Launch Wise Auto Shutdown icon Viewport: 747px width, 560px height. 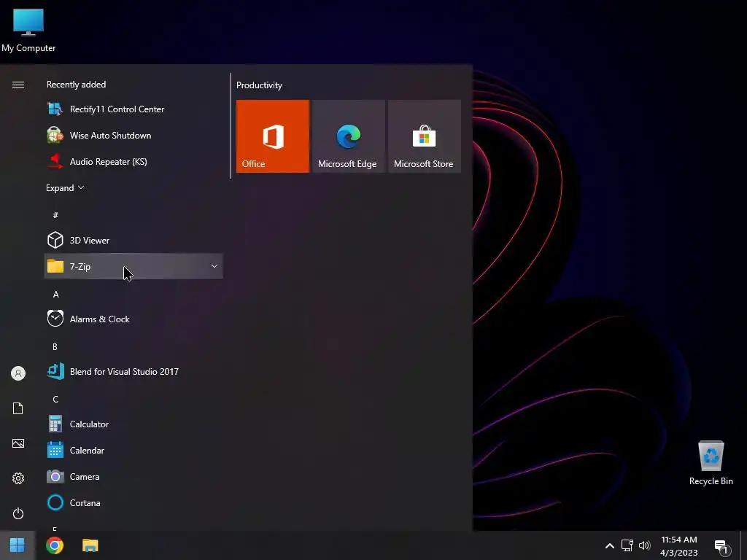click(55, 135)
